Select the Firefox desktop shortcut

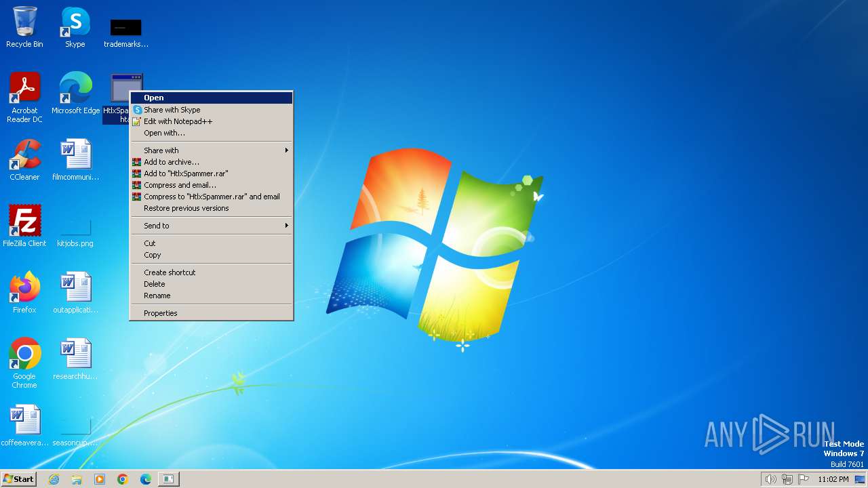coord(24,293)
